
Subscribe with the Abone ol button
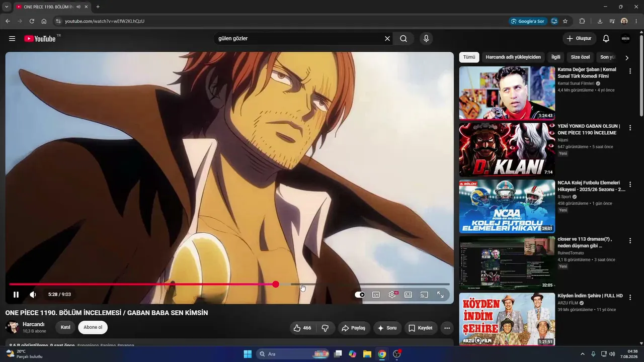click(93, 327)
